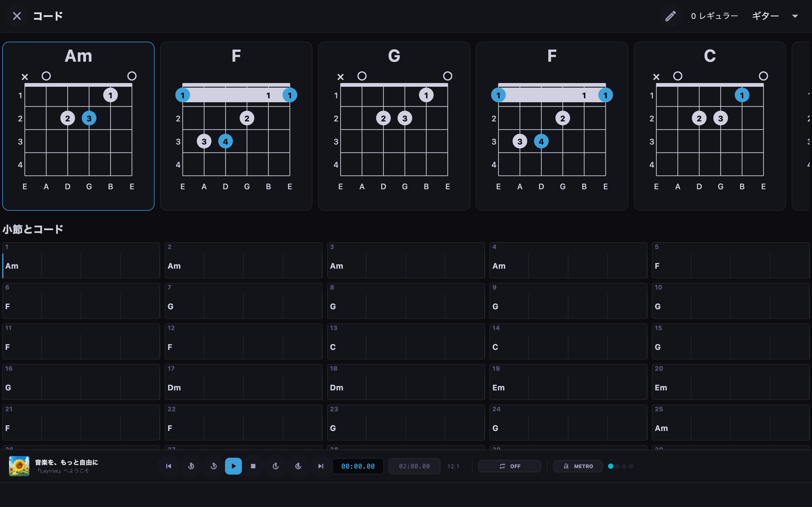Start playback with the play button
The width and height of the screenshot is (812, 507).
pos(233,466)
